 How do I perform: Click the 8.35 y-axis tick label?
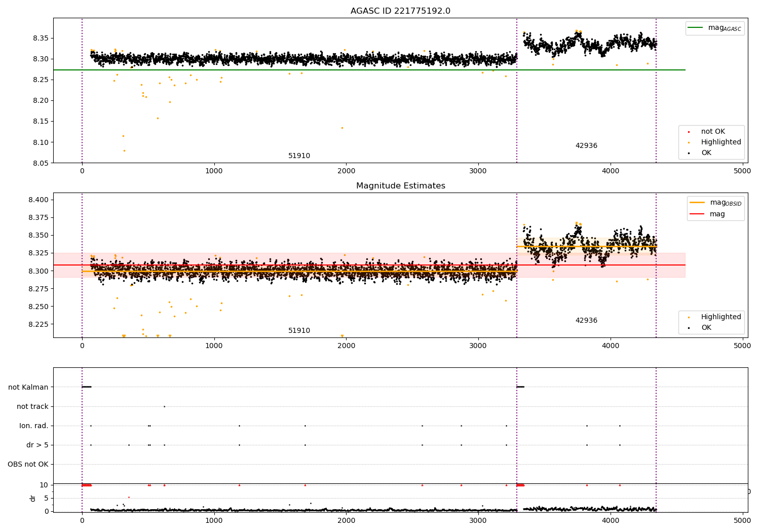[41, 39]
